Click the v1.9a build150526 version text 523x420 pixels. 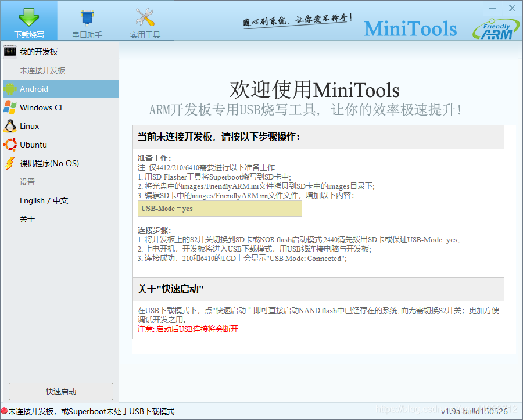(x=474, y=412)
